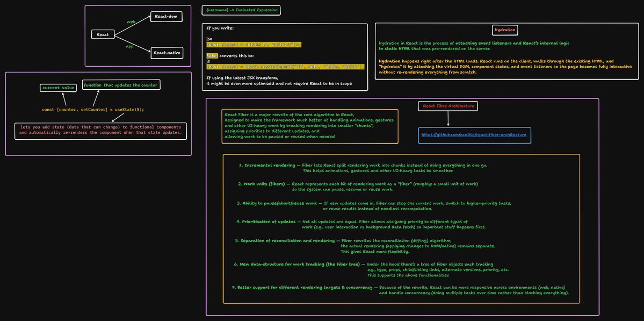Select the React-dom box
This screenshot has width=644, height=321.
click(167, 17)
